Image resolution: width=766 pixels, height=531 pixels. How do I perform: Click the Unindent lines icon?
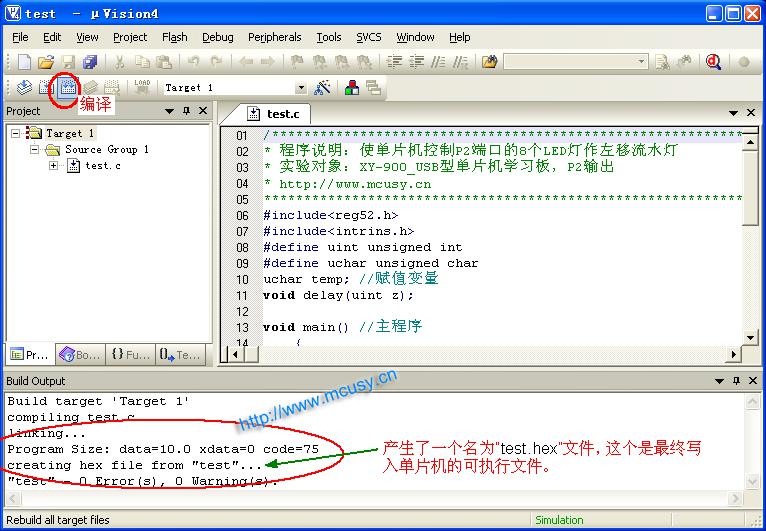click(417, 62)
